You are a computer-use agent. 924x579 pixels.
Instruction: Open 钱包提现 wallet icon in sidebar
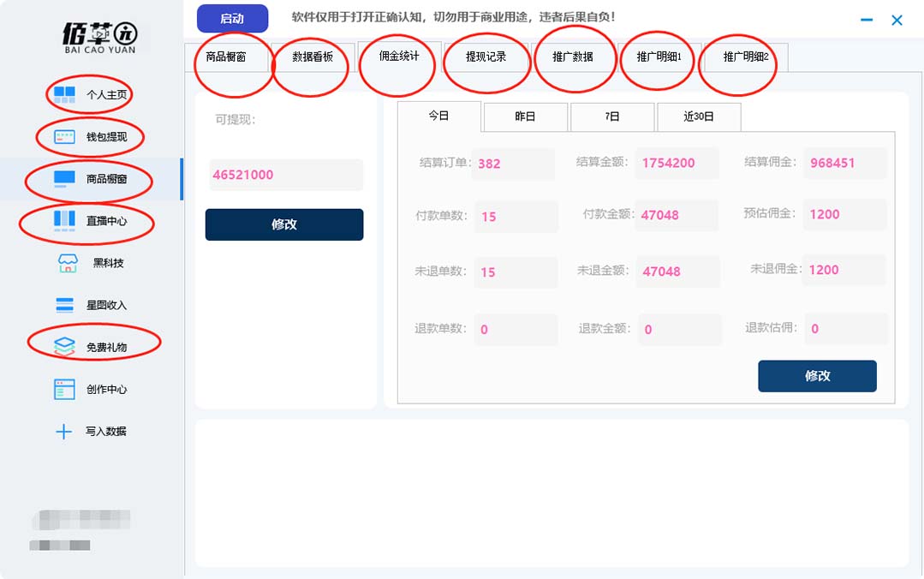click(65, 136)
